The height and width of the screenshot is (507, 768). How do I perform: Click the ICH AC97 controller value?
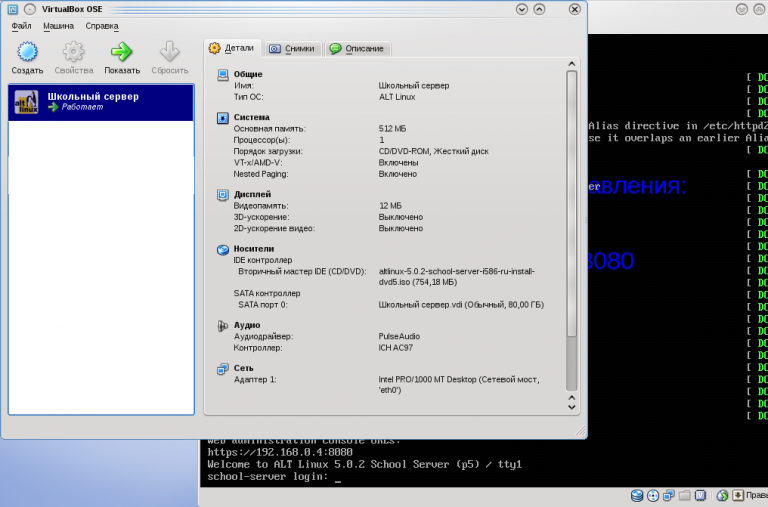coord(396,348)
